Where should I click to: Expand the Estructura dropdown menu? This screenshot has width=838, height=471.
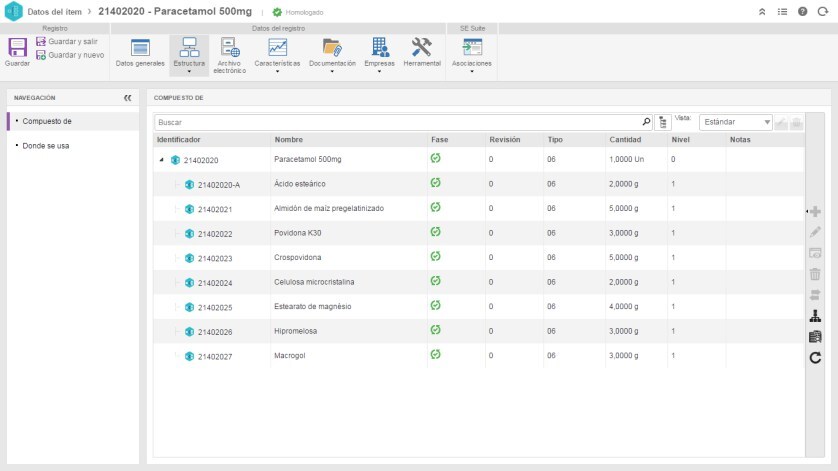189,71
